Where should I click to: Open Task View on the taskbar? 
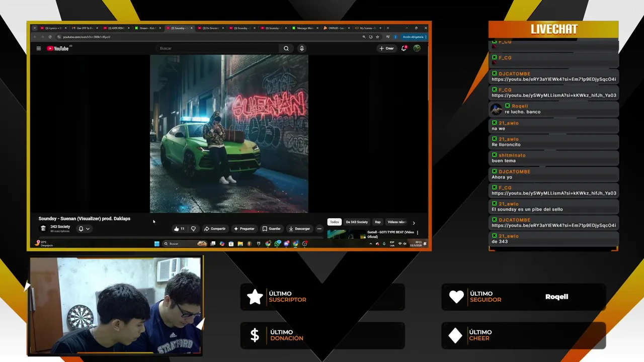point(213,244)
